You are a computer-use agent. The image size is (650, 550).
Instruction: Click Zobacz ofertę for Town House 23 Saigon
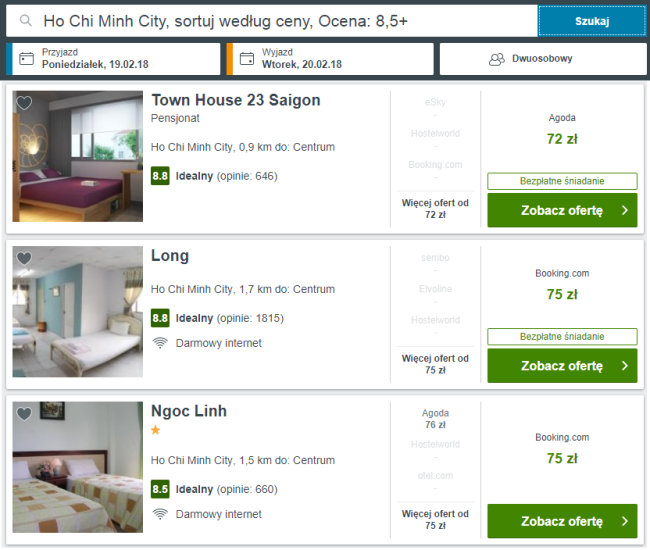pos(561,211)
